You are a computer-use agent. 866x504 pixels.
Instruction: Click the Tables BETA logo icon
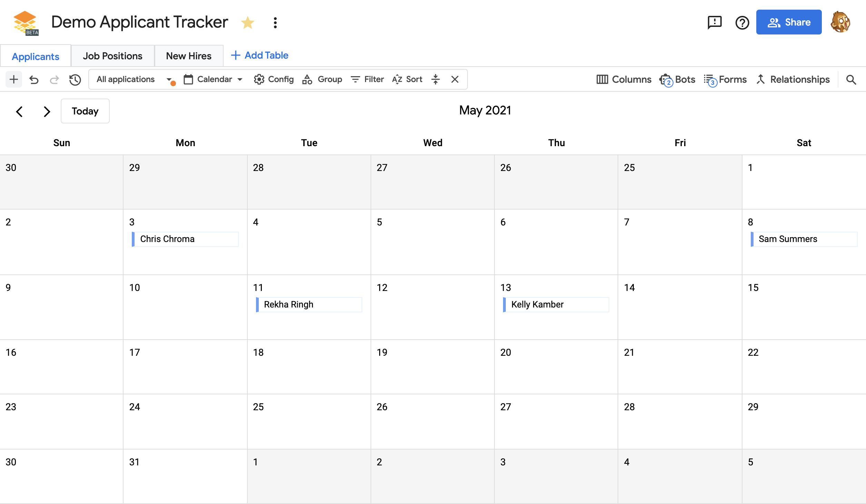[25, 23]
